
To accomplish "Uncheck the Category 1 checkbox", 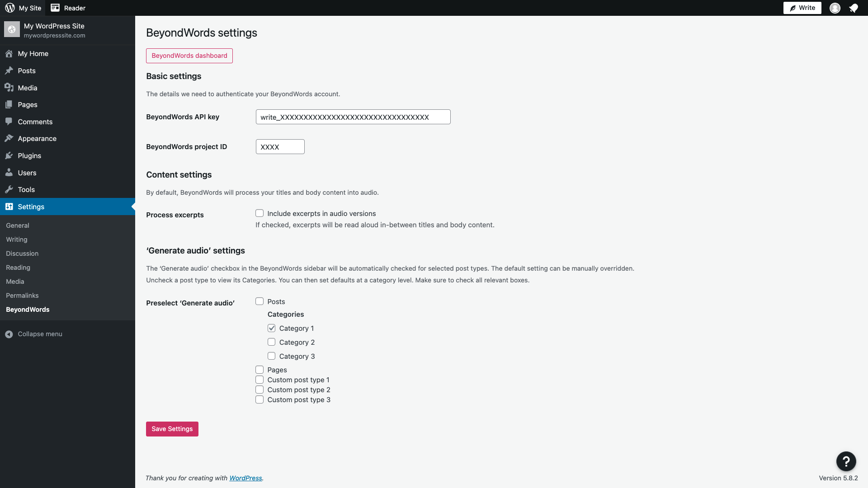I will click(271, 328).
